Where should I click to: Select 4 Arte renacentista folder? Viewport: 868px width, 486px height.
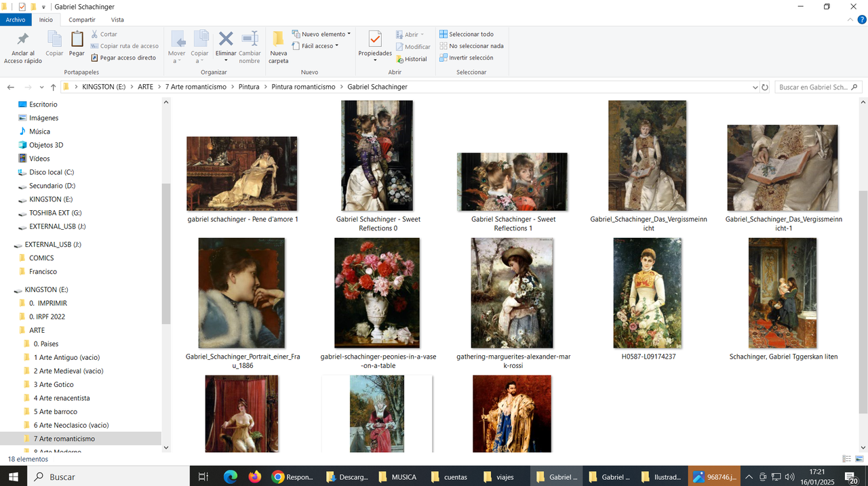click(62, 398)
